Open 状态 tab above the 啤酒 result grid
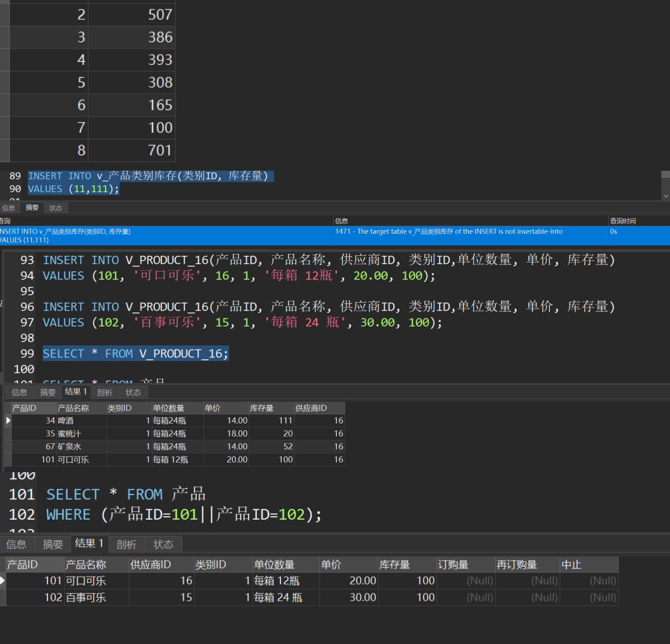This screenshot has height=644, width=670. pos(133,392)
